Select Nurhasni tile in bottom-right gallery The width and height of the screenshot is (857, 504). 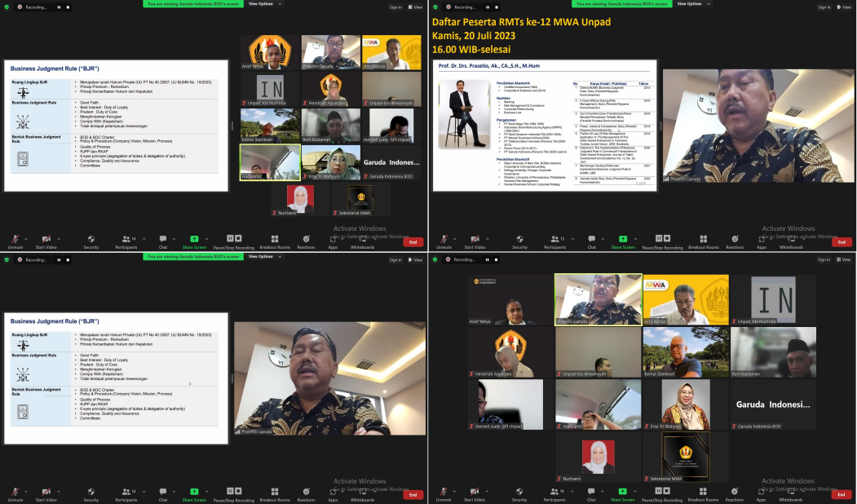(599, 457)
